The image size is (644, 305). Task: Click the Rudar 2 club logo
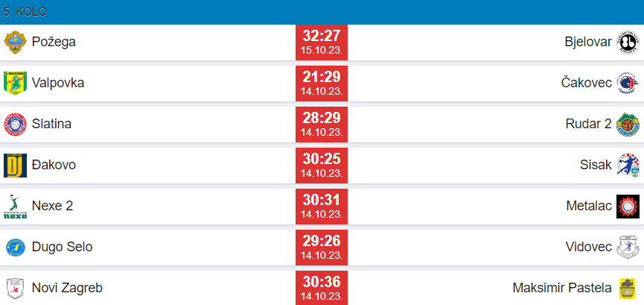(x=628, y=124)
